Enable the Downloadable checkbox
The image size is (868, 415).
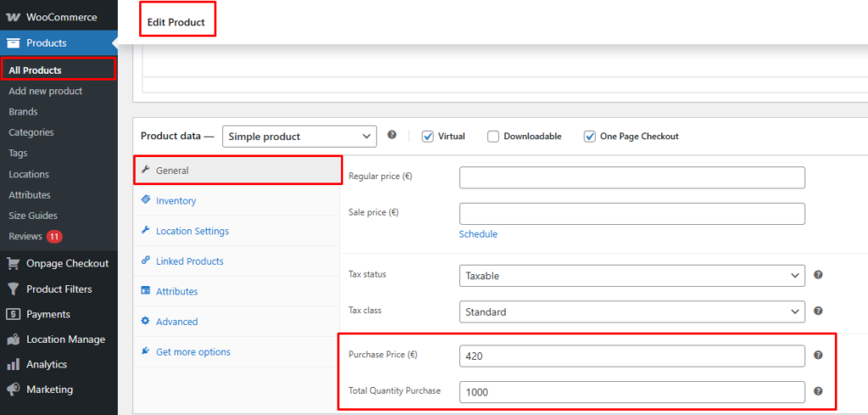click(x=493, y=136)
